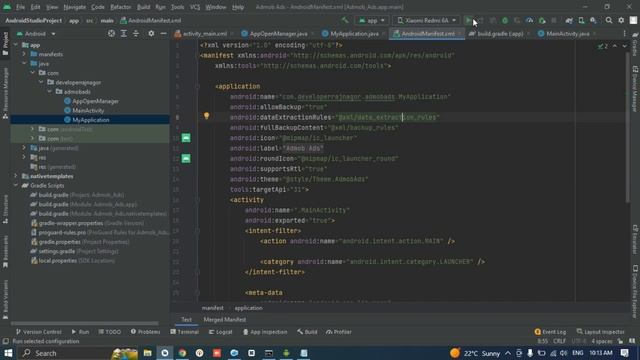The height and width of the screenshot is (360, 640).
Task: Click the green Run app button
Action: pyautogui.click(x=468, y=20)
